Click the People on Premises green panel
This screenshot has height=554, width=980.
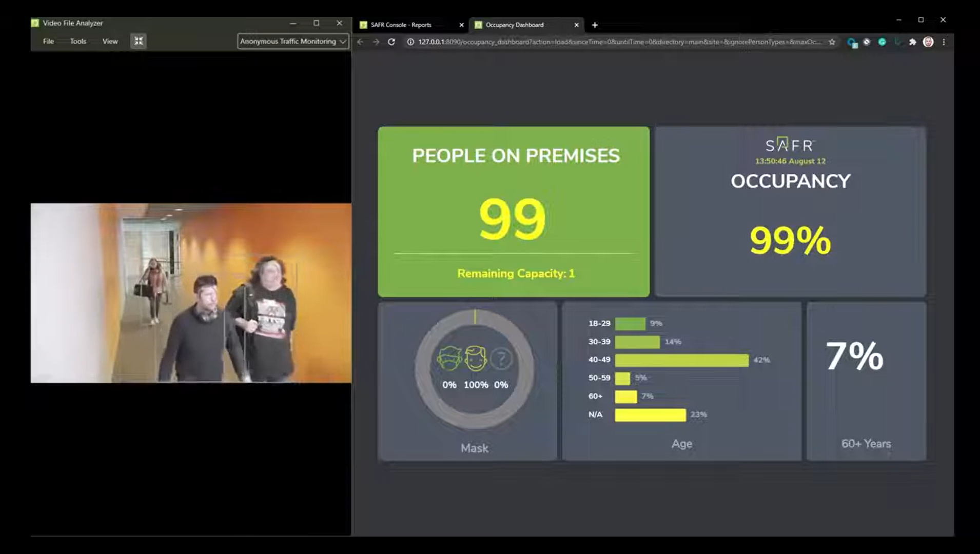[514, 211]
